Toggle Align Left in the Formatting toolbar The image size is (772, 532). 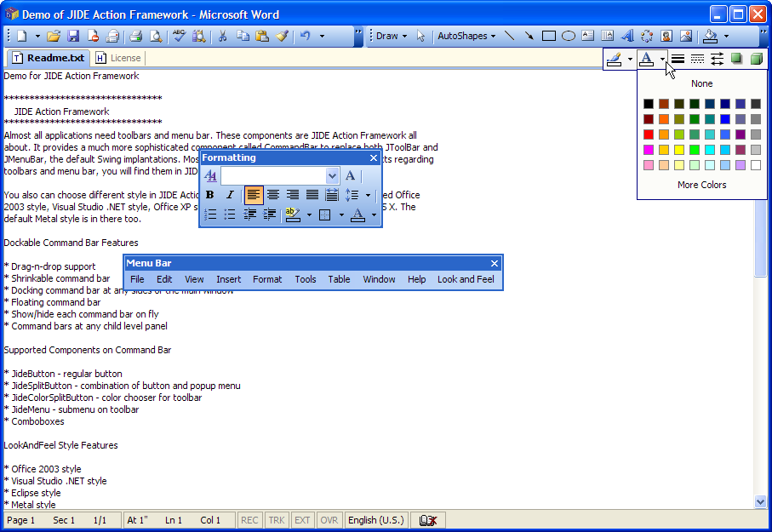pyautogui.click(x=254, y=195)
